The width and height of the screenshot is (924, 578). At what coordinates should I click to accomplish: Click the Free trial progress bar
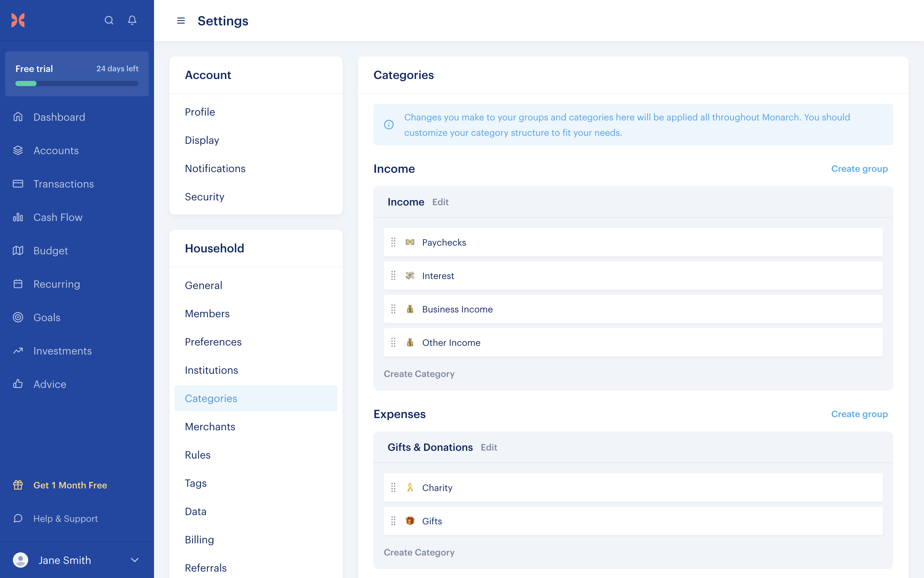(77, 83)
